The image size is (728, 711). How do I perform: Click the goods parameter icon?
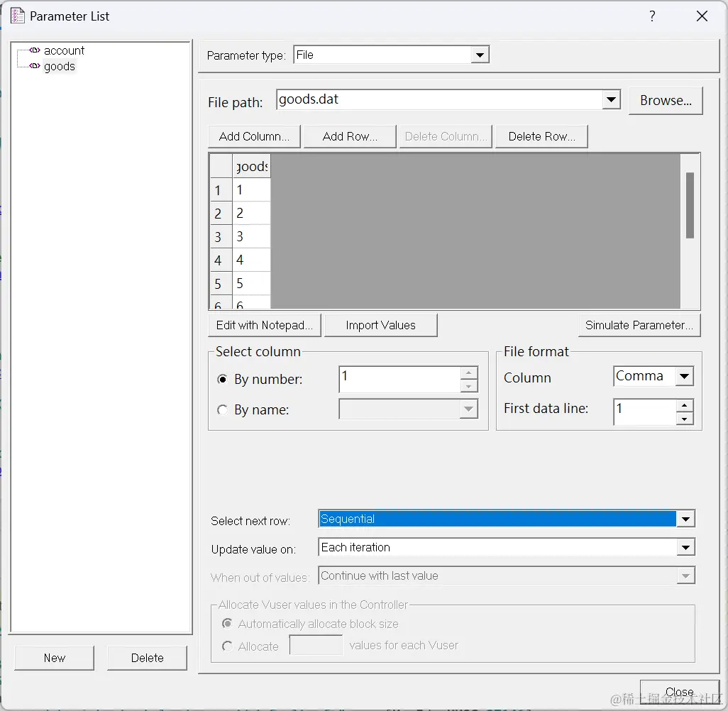34,66
